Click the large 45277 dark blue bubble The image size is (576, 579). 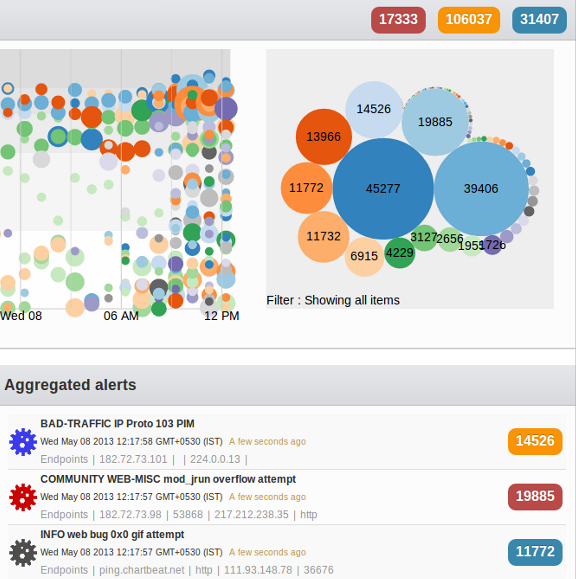tap(383, 189)
